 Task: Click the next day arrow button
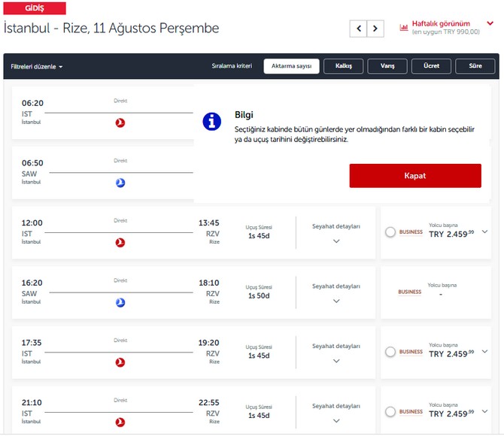point(375,29)
